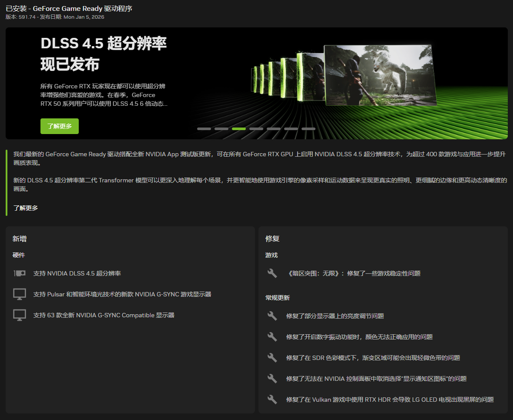Select the sixth carousel indicator dash

point(291,129)
